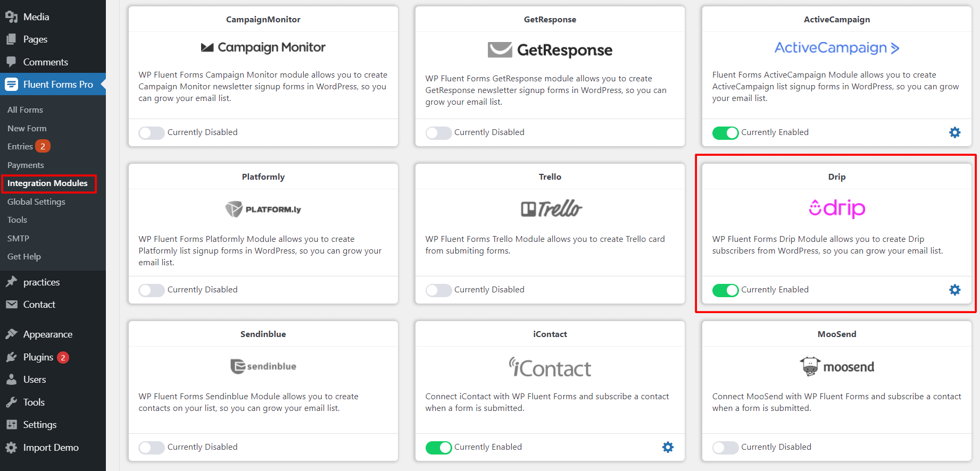Click the Drip card title

click(837, 176)
